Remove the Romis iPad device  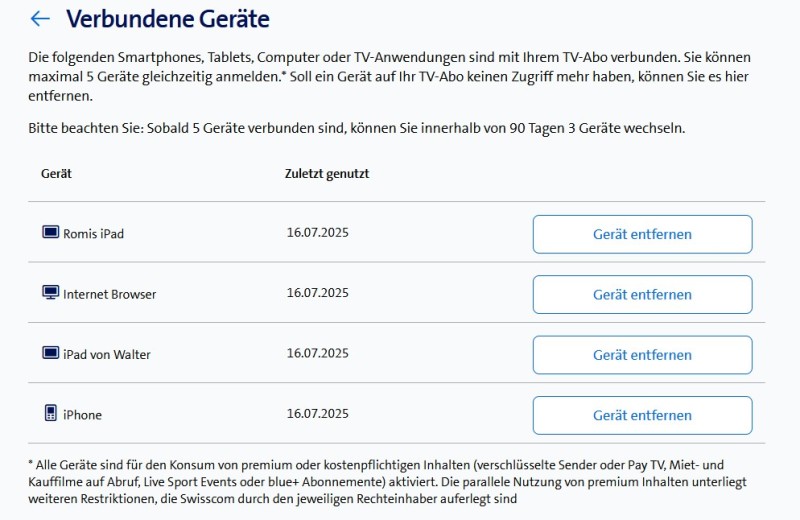(642, 235)
